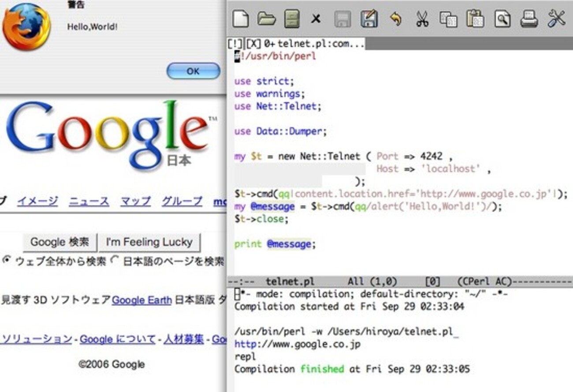The height and width of the screenshot is (392, 573).
Task: Click the "use strict;" code line
Action: (x=264, y=81)
